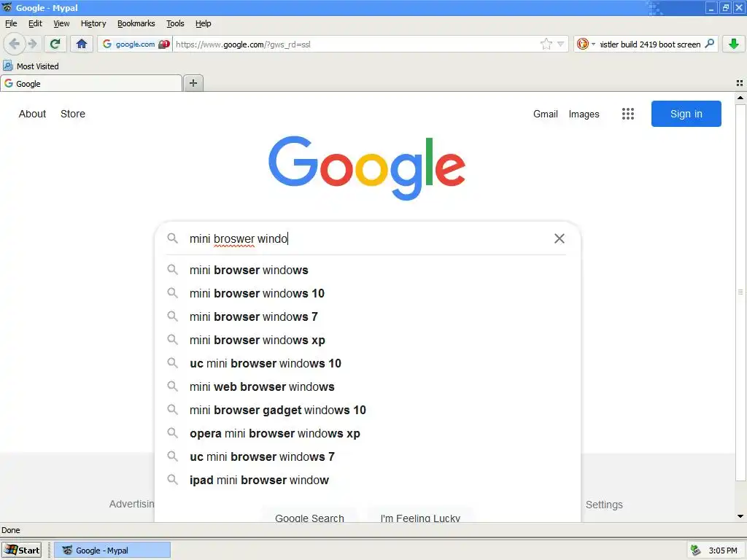Open the Settings footer link
The height and width of the screenshot is (560, 747).
[604, 505]
